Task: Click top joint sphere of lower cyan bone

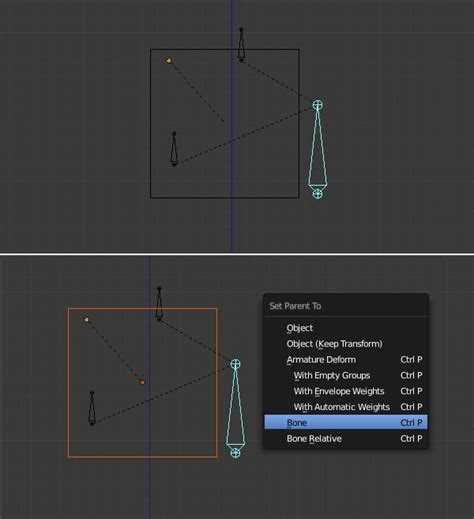Action: tap(236, 364)
